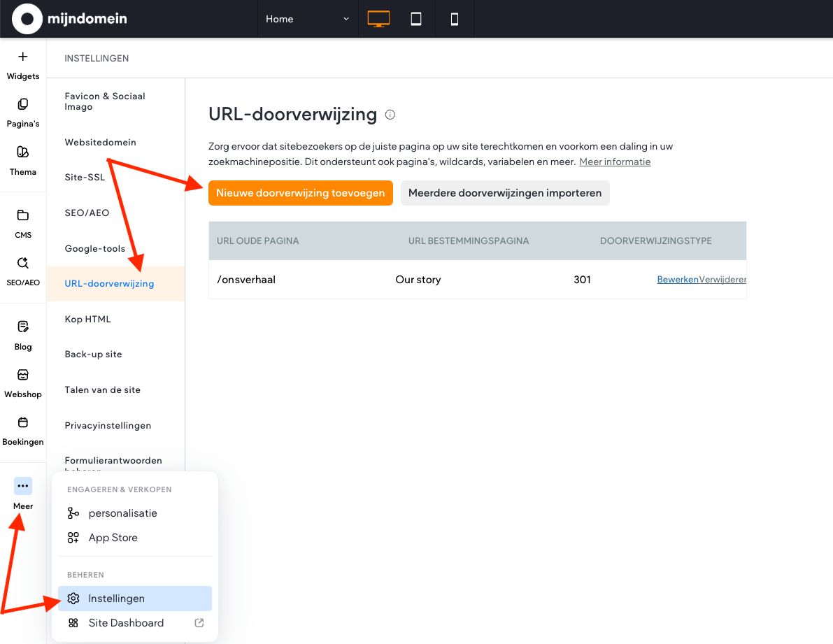Switch to tablet preview mode

click(416, 19)
